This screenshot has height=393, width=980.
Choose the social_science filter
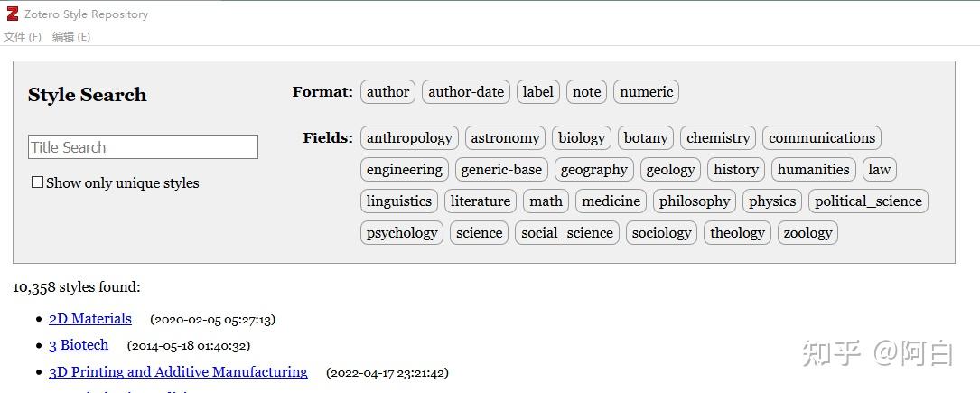point(567,233)
